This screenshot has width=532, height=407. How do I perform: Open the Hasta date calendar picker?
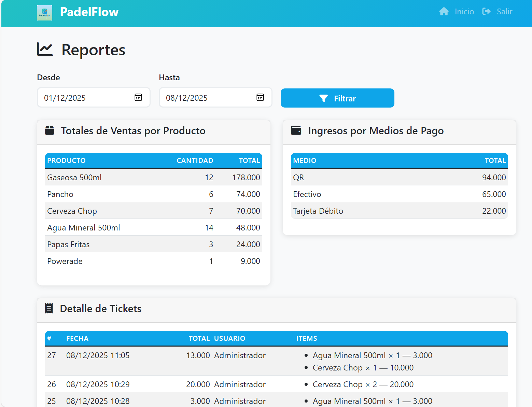pyautogui.click(x=260, y=98)
